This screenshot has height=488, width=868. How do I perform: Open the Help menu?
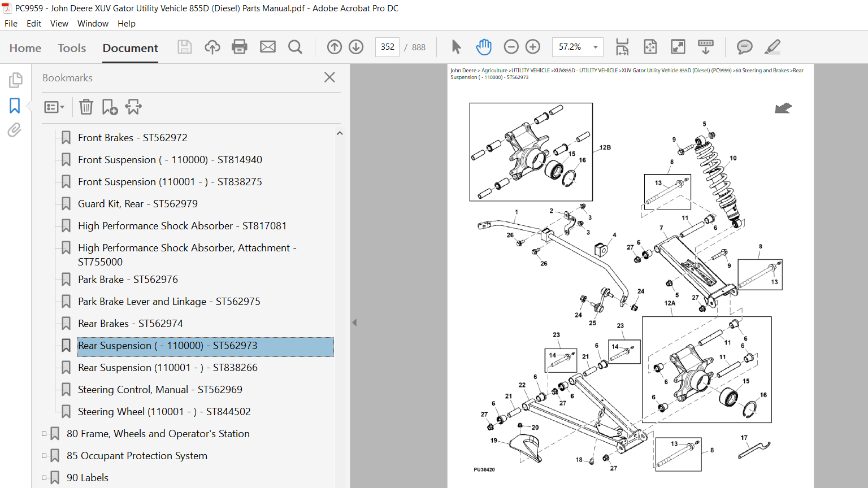(x=127, y=24)
